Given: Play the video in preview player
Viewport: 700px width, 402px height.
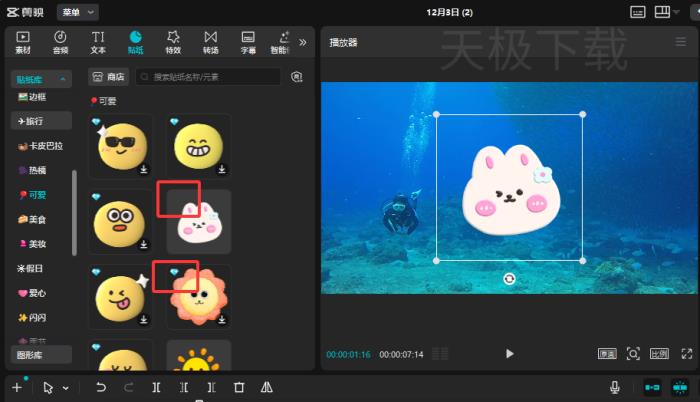Looking at the screenshot, I should coord(510,353).
